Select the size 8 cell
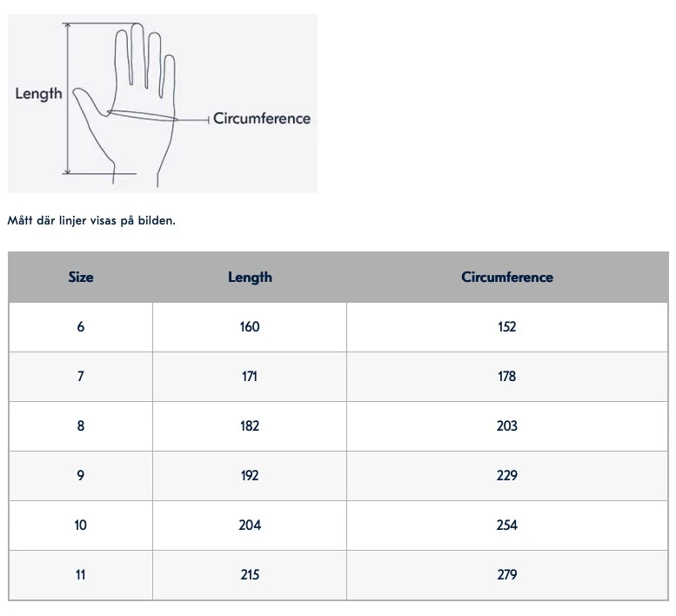Image resolution: width=676 pixels, height=616 pixels. pyautogui.click(x=81, y=426)
